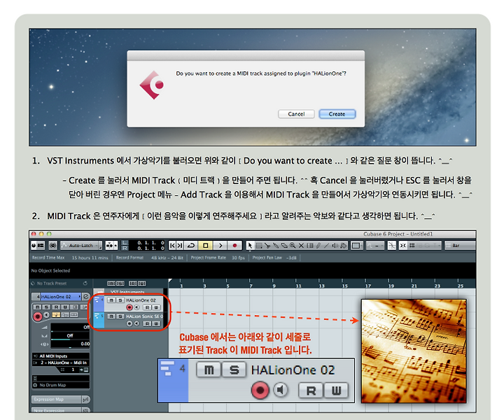Click the 30 fps project frame rate
The height and width of the screenshot is (420, 504).
tap(239, 258)
